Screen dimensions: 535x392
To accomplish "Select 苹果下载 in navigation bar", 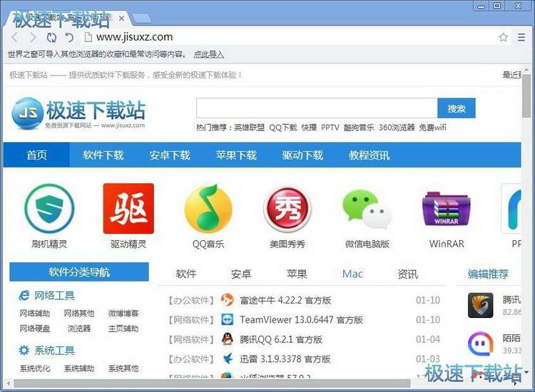I will click(x=236, y=155).
